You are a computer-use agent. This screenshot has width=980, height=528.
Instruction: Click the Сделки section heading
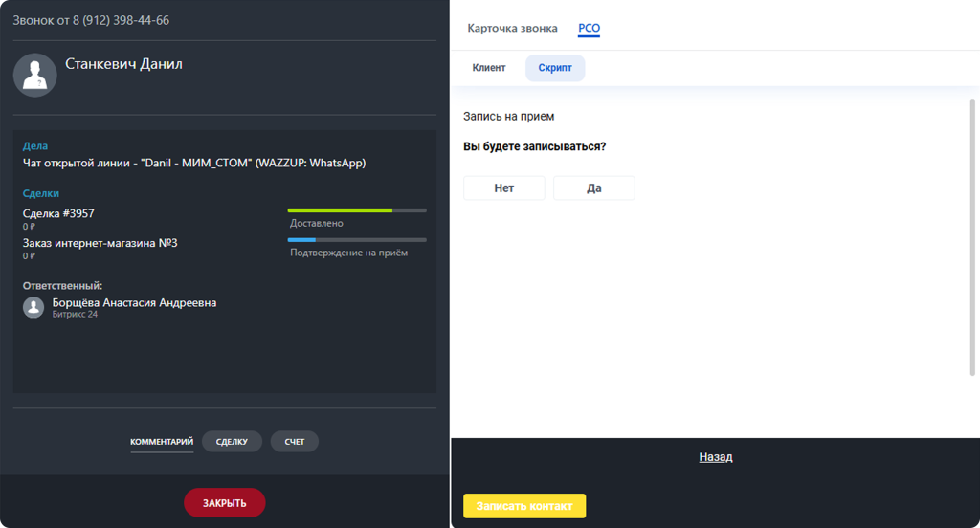pyautogui.click(x=41, y=193)
